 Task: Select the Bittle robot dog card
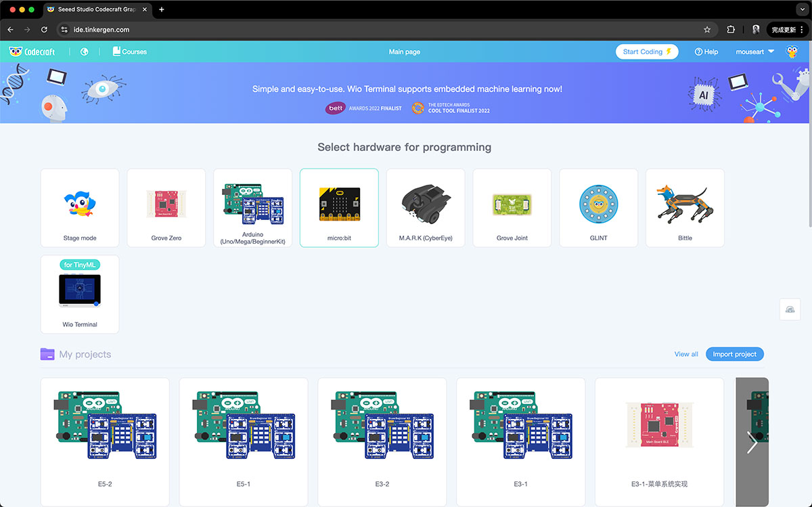tap(685, 208)
